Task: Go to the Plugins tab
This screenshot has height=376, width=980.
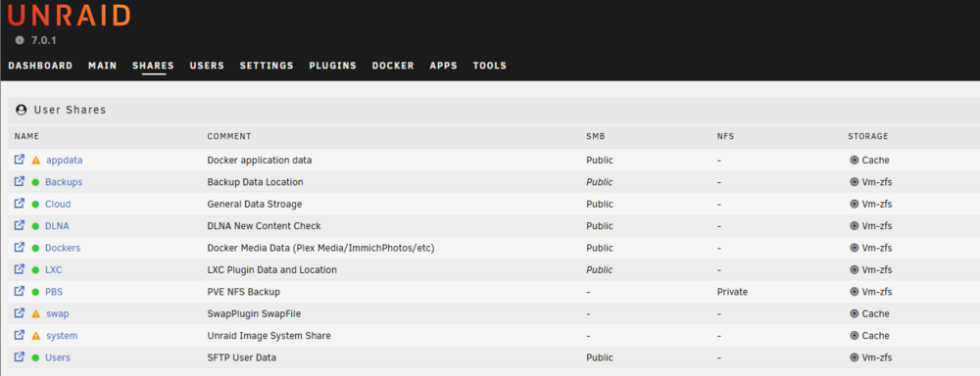Action: click(x=332, y=66)
